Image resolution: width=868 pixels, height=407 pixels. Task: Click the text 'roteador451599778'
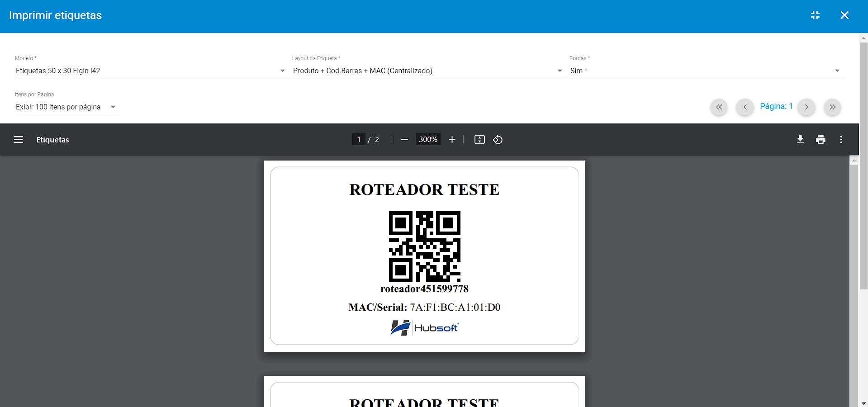[x=424, y=289]
